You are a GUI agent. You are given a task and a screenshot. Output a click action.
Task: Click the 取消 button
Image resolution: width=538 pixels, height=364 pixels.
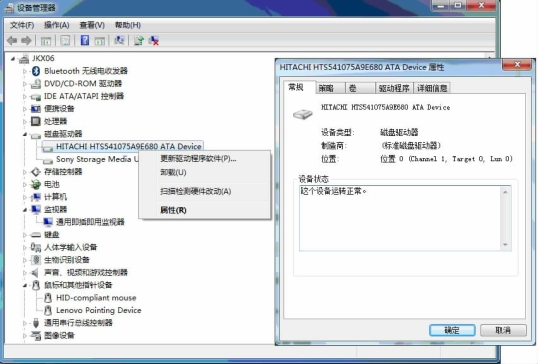(503, 330)
